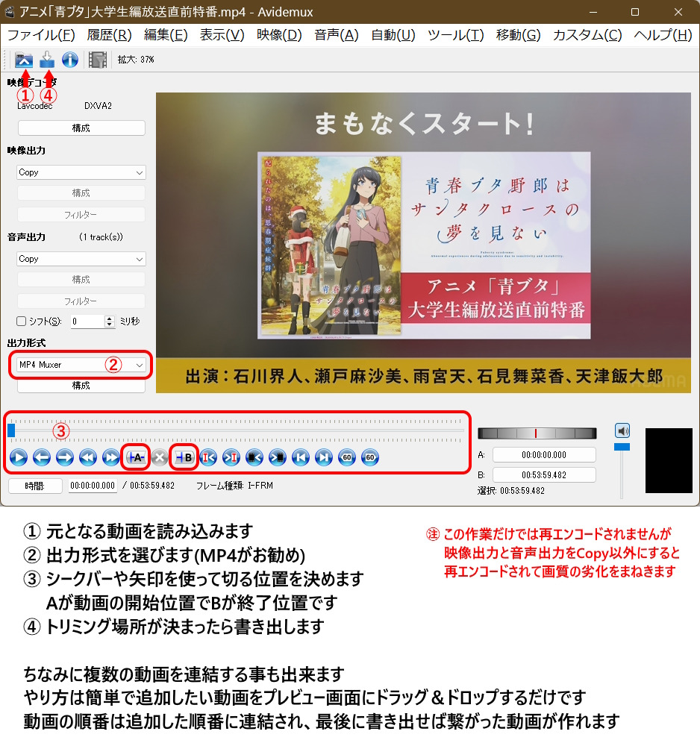
Task: Increase the audio shift value with the up arrow
Action: tap(110, 319)
